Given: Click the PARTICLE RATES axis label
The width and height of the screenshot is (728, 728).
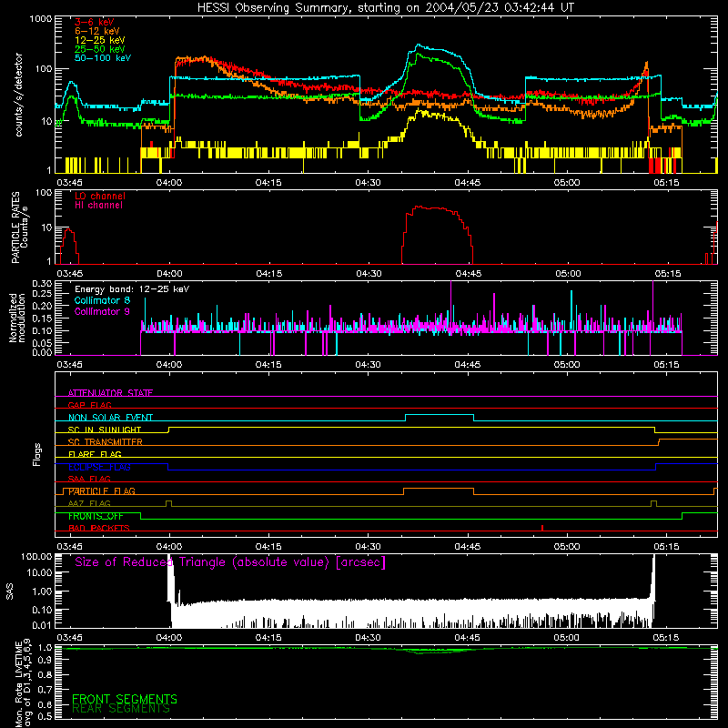Looking at the screenshot, I should click(x=19, y=227).
